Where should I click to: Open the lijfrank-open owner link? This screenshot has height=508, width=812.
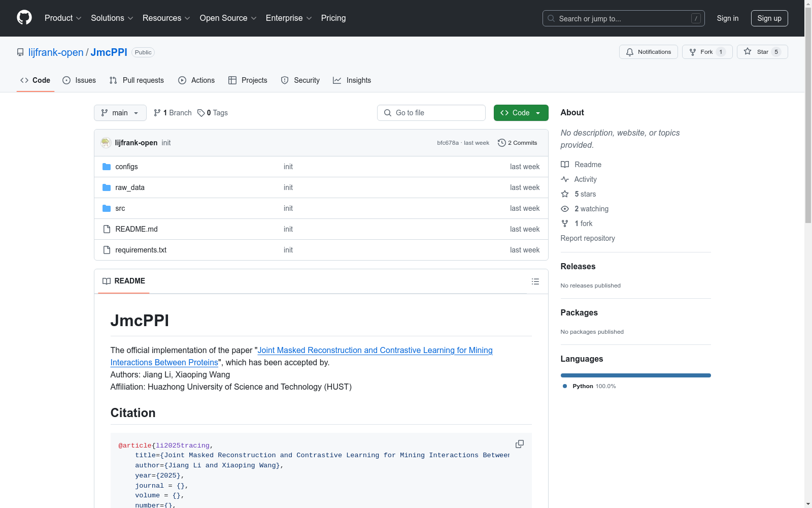(x=56, y=52)
